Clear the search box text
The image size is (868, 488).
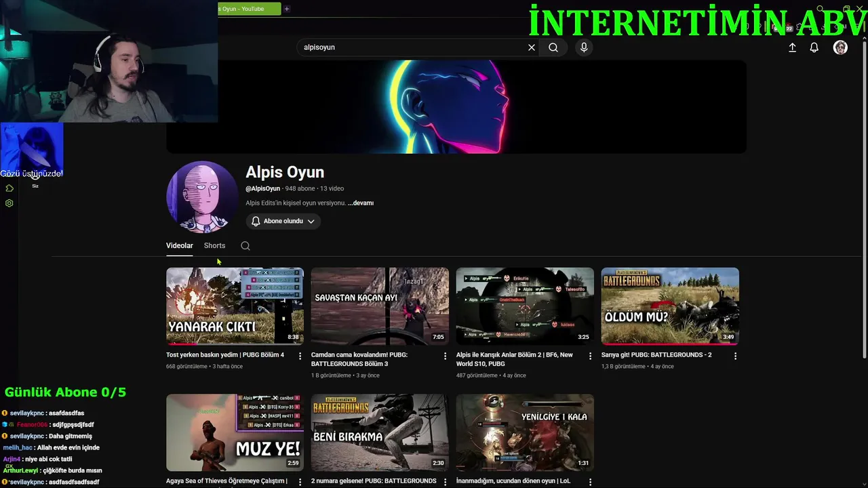pyautogui.click(x=532, y=47)
